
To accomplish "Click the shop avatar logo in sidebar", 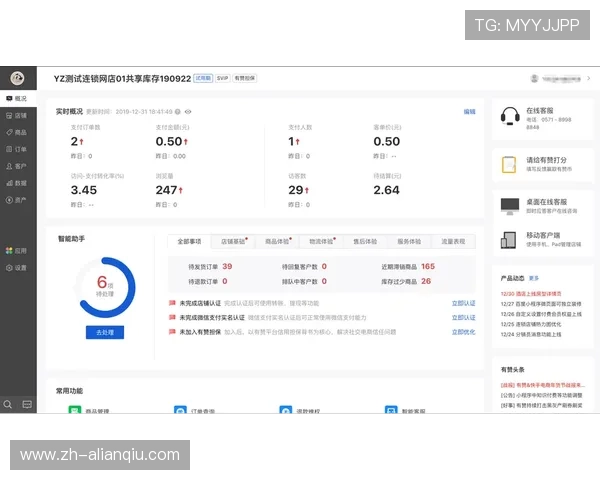I will tap(17, 78).
